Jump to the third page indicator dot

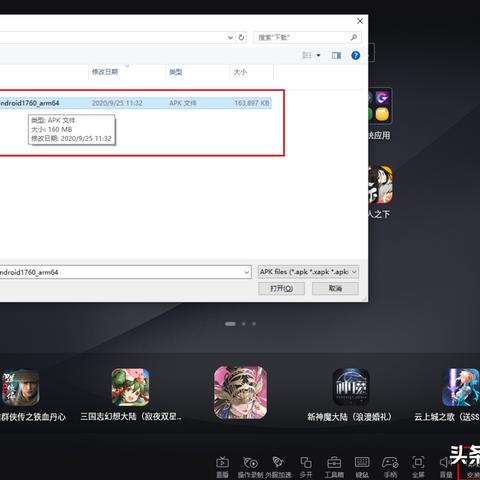tap(254, 324)
